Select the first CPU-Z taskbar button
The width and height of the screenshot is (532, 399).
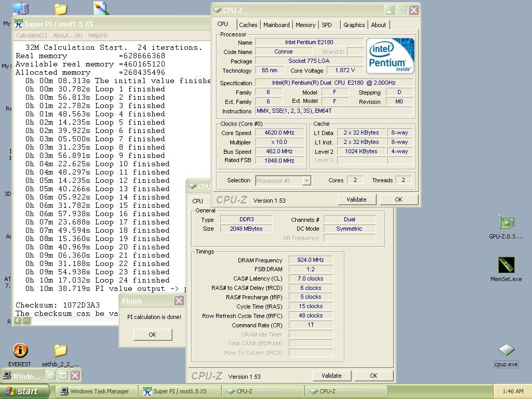262,391
